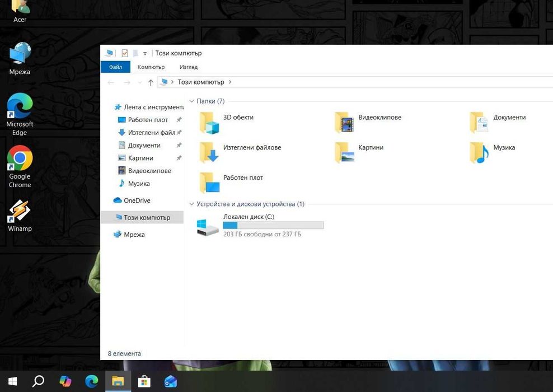Open the Компютър ribbon tab
The height and width of the screenshot is (392, 553).
151,67
